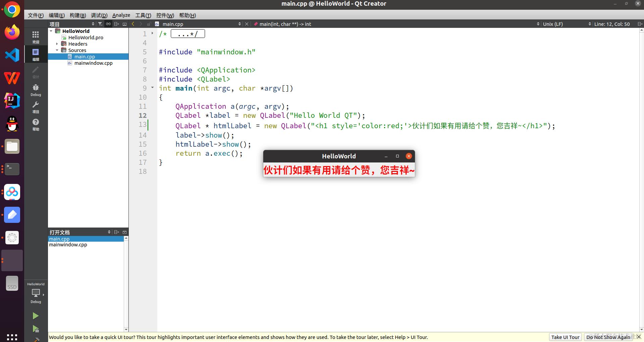644x342 pixels.
Task: Go forward with the right arrow
Action: 141,24
